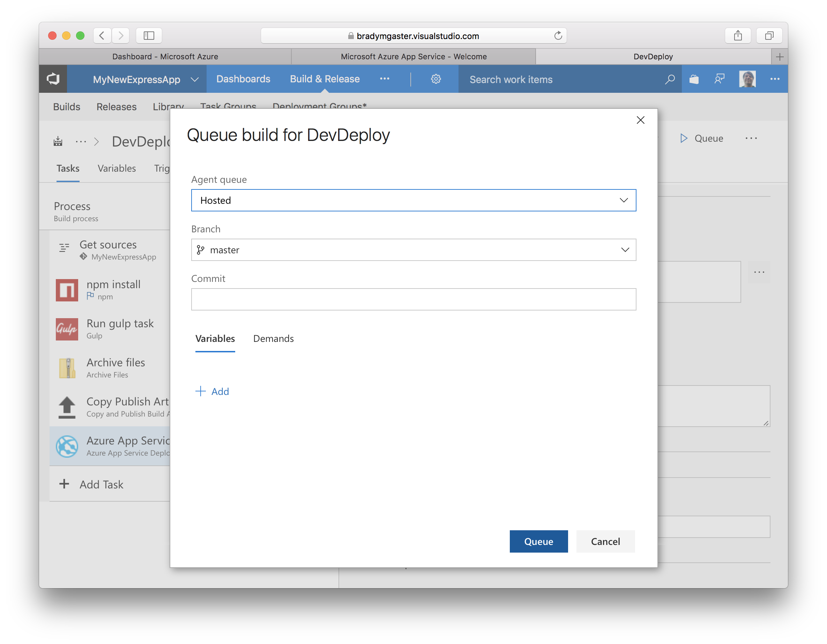The width and height of the screenshot is (827, 644).
Task: Open the marketplace shopping bag icon
Action: click(x=694, y=79)
